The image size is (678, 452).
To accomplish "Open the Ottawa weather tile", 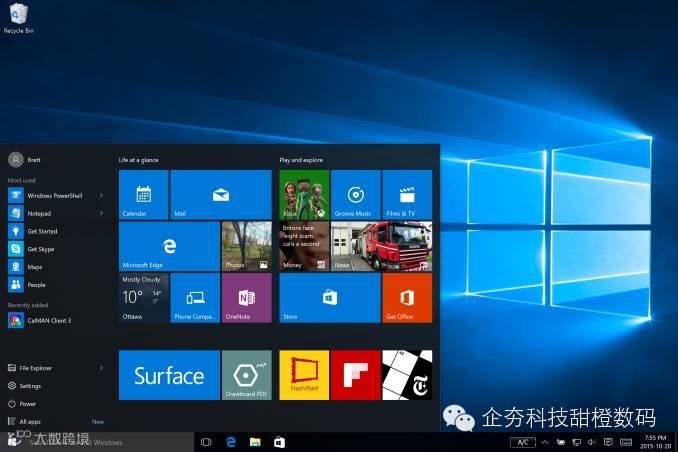I will [144, 298].
